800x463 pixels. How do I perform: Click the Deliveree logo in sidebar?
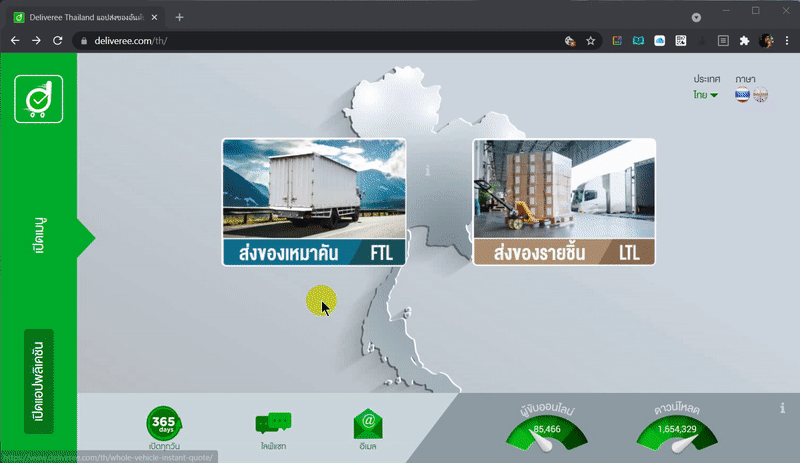pos(39,99)
